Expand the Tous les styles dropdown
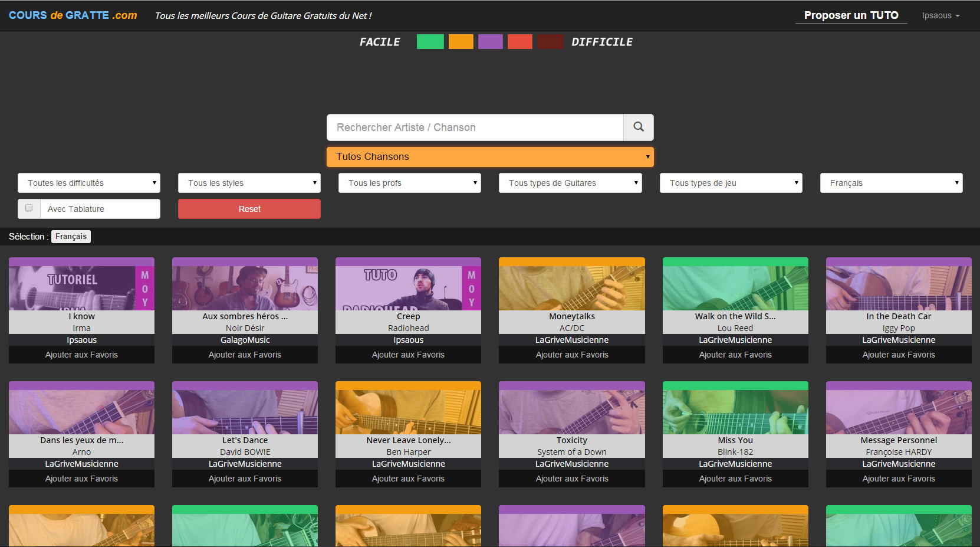The image size is (980, 547). click(249, 183)
